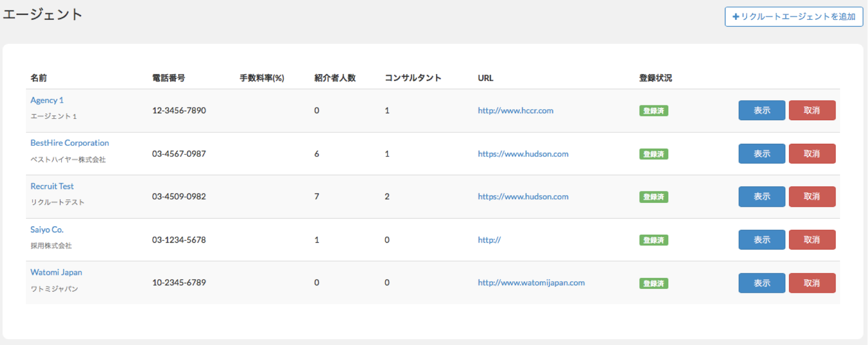Visit the http://www.hccr.com URL
The width and height of the screenshot is (868, 345).
click(515, 110)
